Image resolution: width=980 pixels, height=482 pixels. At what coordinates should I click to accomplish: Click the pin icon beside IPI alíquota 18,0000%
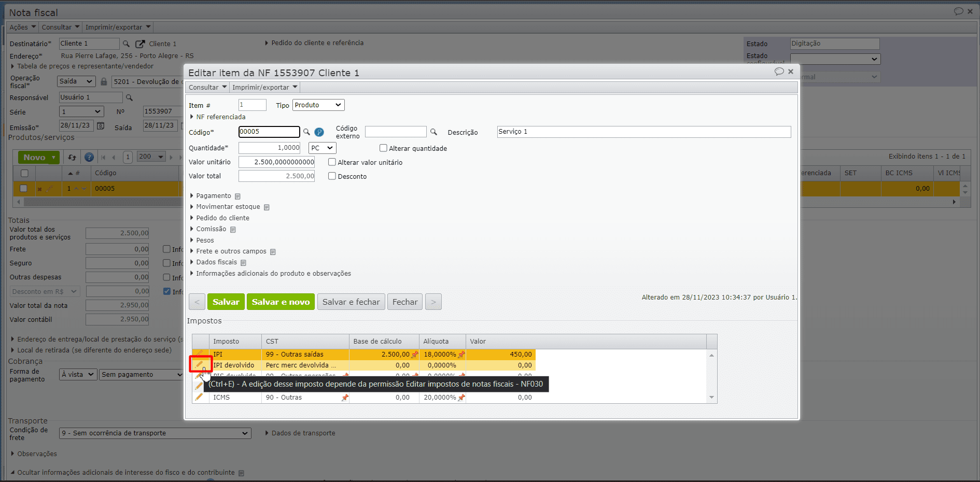click(x=461, y=355)
